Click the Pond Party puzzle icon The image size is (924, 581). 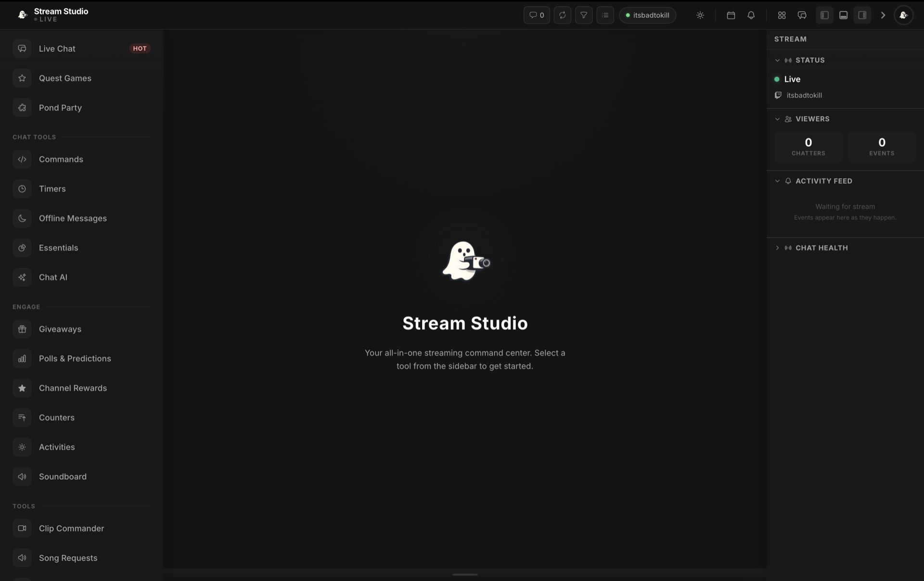[22, 108]
